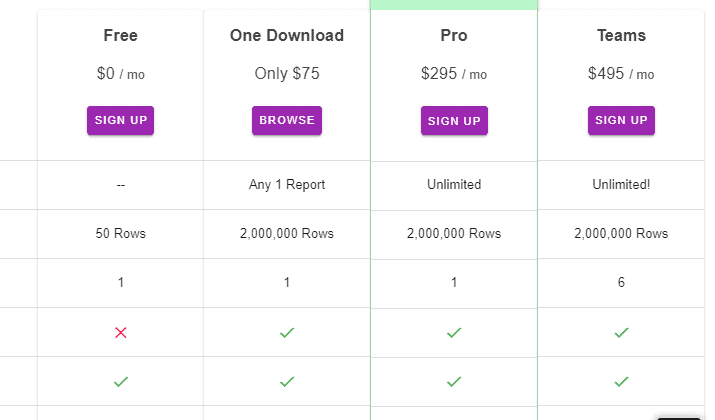Choose SIGN UP under the Teams plan
The height and width of the screenshot is (420, 715).
click(621, 120)
